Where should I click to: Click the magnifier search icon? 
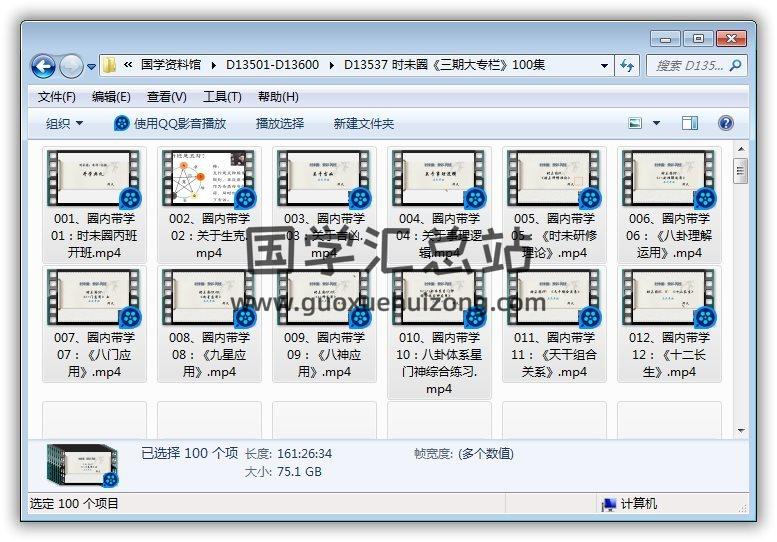tap(736, 65)
